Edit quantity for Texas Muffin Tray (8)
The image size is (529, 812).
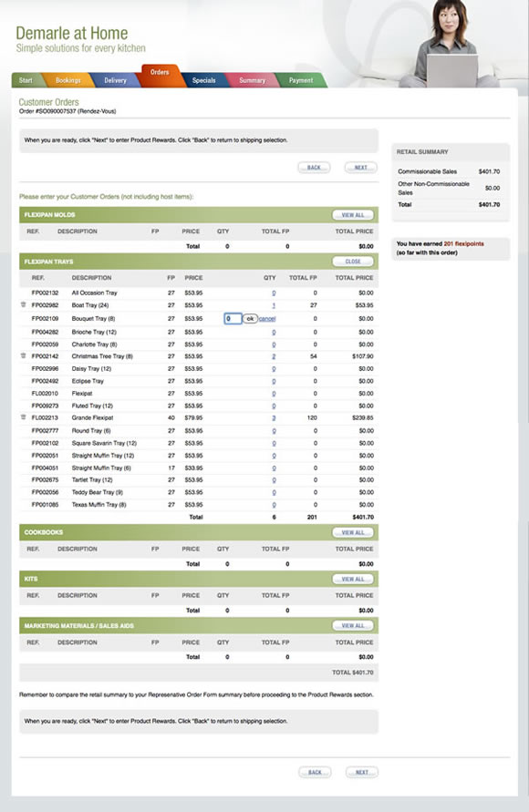click(274, 505)
